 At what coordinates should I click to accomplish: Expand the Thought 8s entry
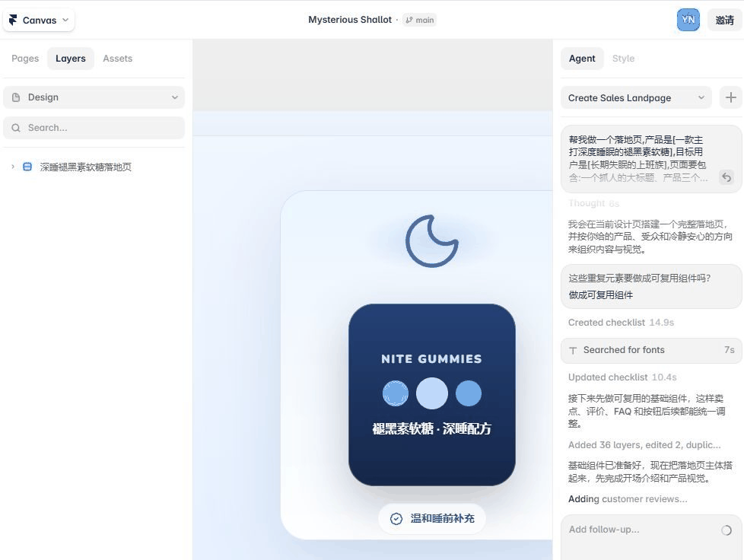point(593,203)
